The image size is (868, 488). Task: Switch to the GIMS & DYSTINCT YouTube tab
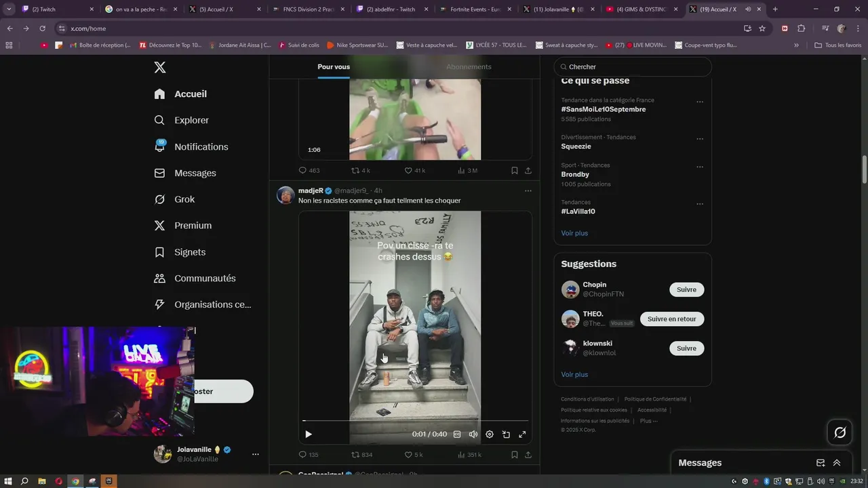641,9
